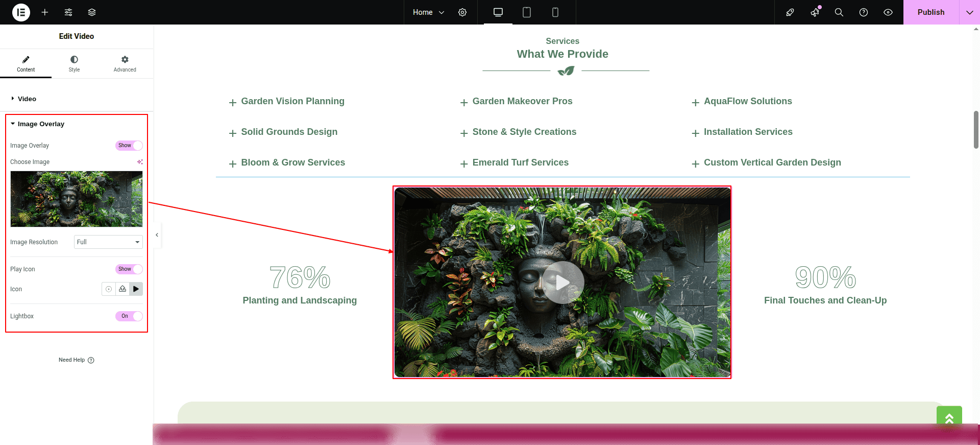The width and height of the screenshot is (980, 445).
Task: Select the upload SVG icon option
Action: (x=122, y=289)
